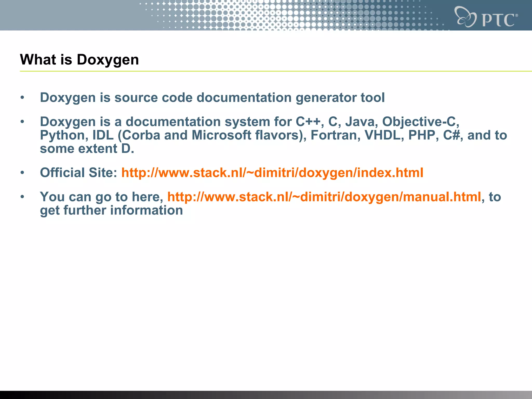Click the text 'Objective-C' in second bullet

coord(418,122)
